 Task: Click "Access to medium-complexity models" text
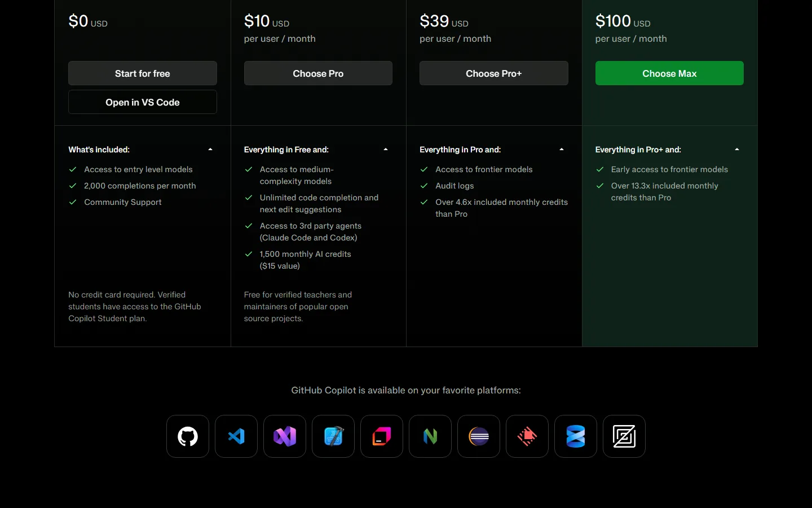[x=297, y=175]
